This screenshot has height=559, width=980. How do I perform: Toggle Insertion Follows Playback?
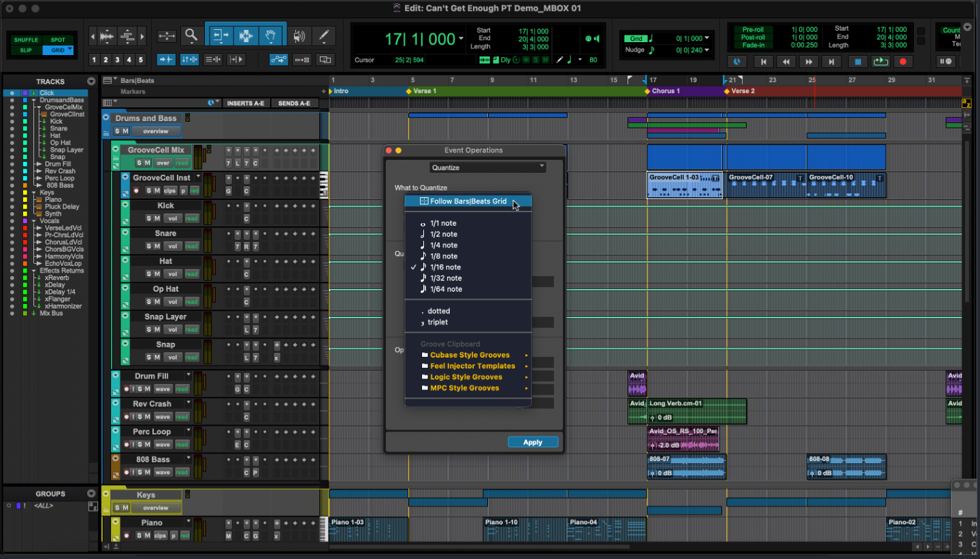(236, 59)
